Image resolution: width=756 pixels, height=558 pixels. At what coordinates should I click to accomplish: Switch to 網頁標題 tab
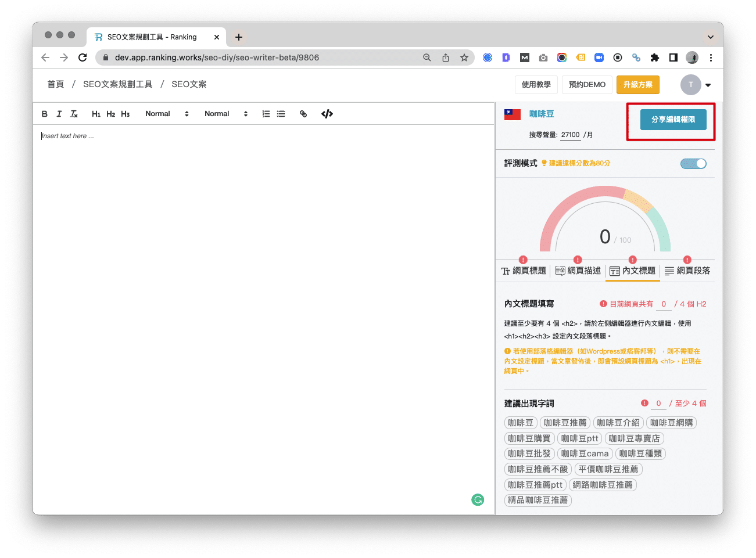(x=524, y=271)
